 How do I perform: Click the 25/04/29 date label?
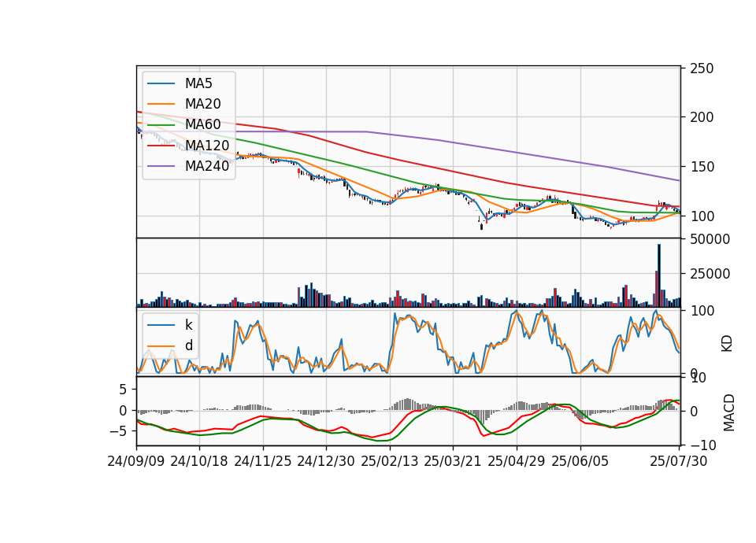coord(517,462)
